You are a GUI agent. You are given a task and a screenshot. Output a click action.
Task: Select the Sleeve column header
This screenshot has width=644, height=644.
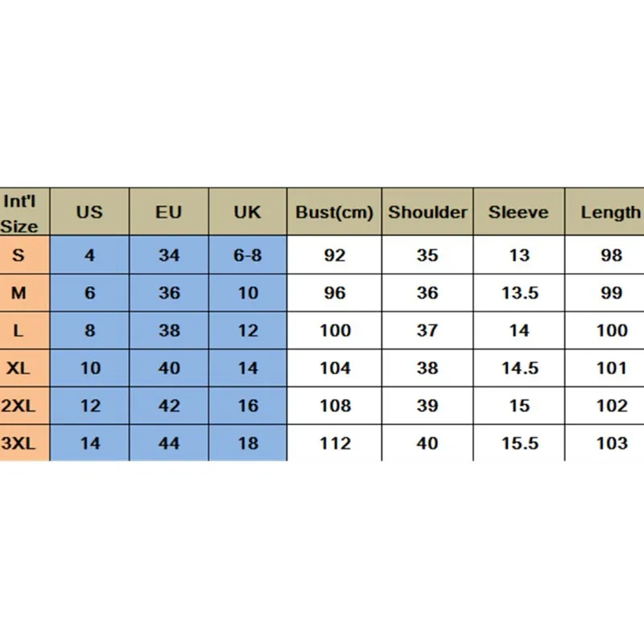(x=519, y=212)
